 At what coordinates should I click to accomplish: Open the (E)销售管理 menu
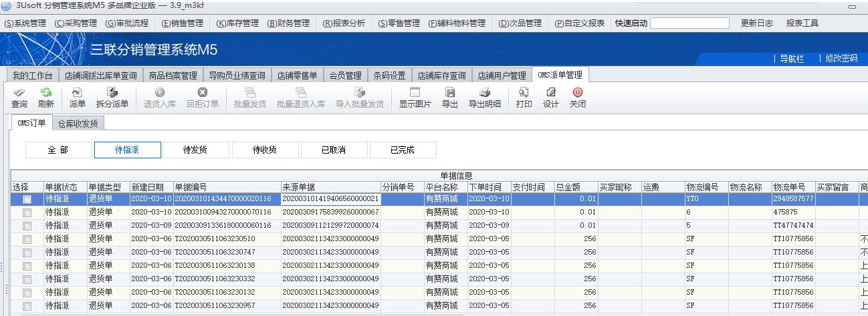182,23
